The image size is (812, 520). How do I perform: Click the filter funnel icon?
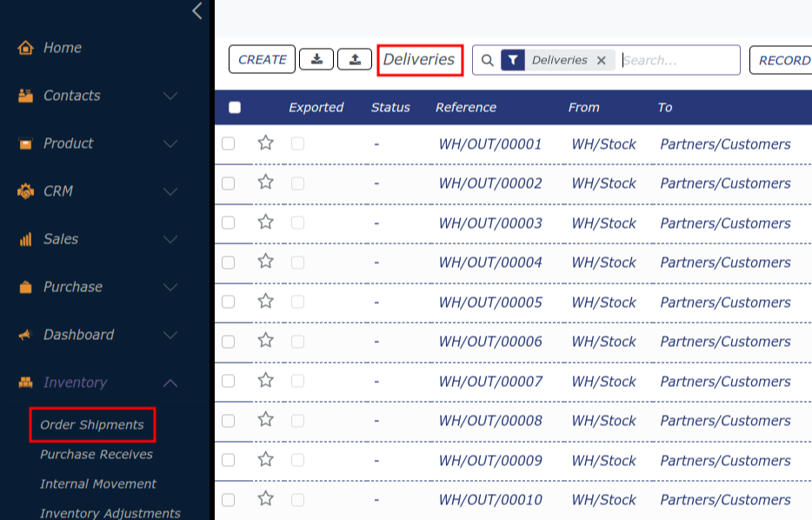pyautogui.click(x=513, y=60)
